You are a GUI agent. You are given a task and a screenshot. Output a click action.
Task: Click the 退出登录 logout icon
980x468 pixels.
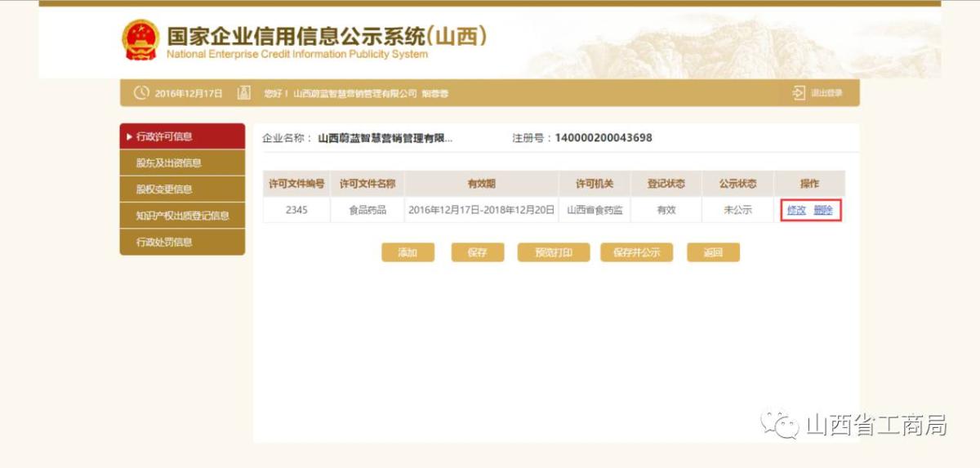pos(798,93)
